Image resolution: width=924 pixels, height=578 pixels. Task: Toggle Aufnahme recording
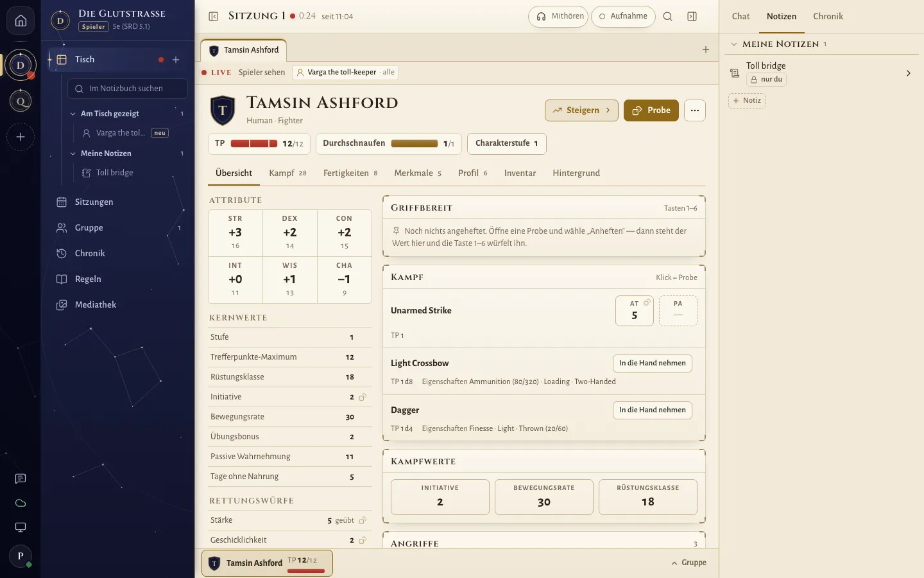pos(623,16)
